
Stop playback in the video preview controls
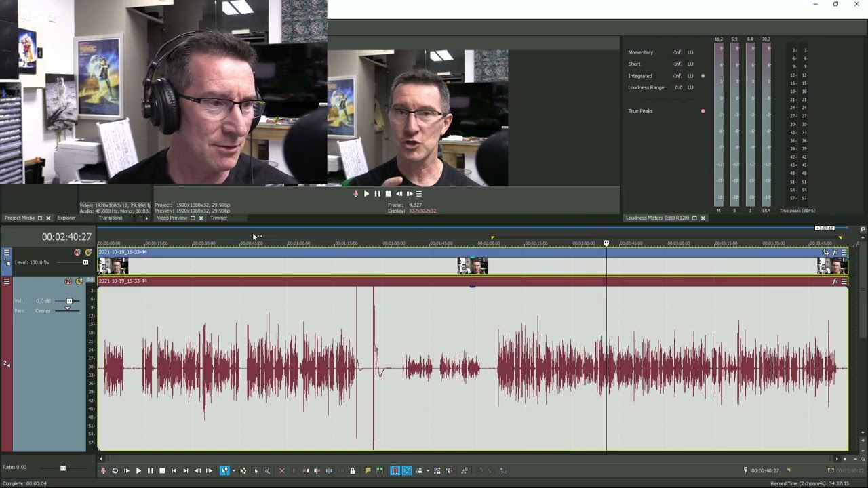[388, 194]
